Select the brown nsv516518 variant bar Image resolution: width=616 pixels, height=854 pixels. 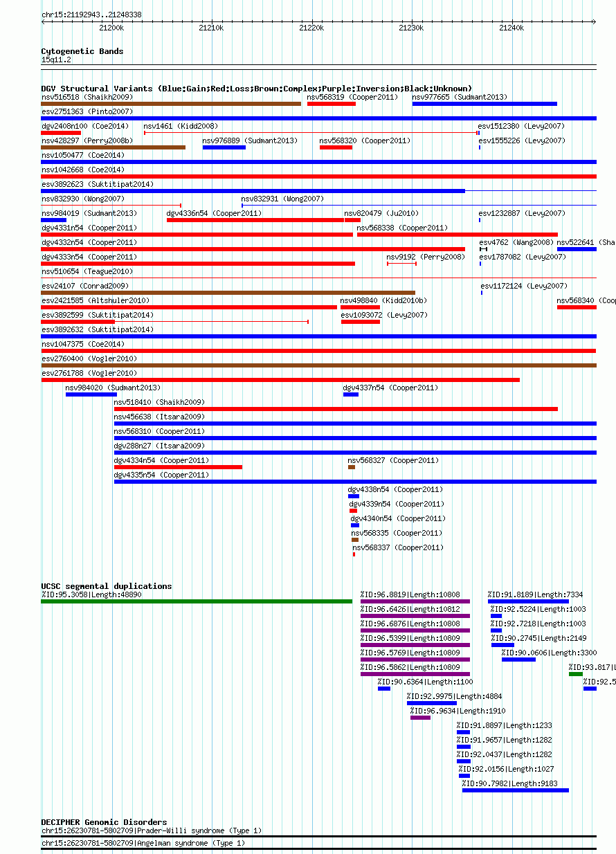pyautogui.click(x=171, y=104)
